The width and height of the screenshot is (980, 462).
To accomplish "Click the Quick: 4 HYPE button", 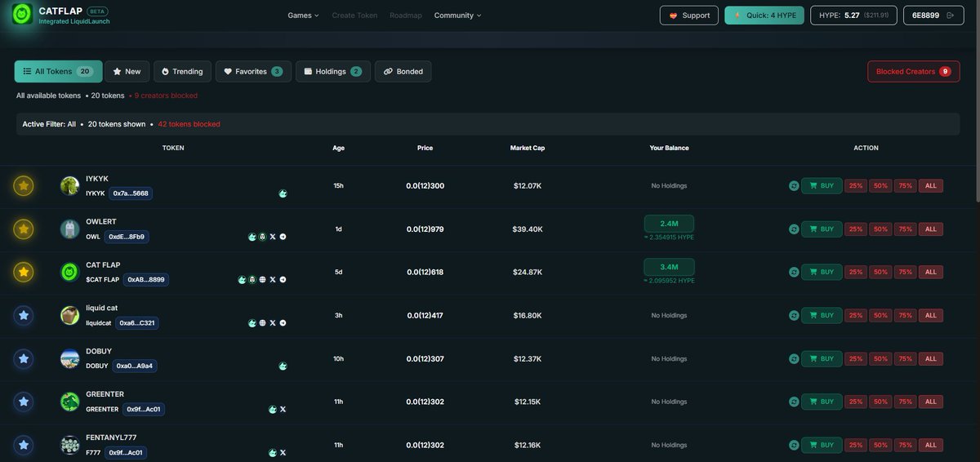I will pos(764,16).
